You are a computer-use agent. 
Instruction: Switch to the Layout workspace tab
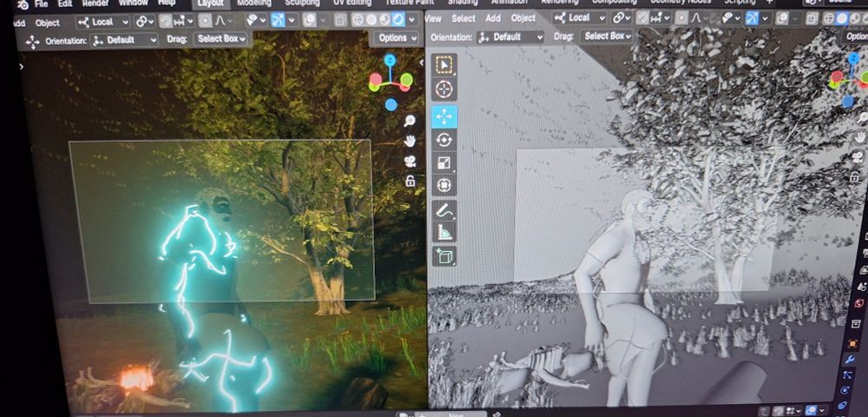[211, 3]
